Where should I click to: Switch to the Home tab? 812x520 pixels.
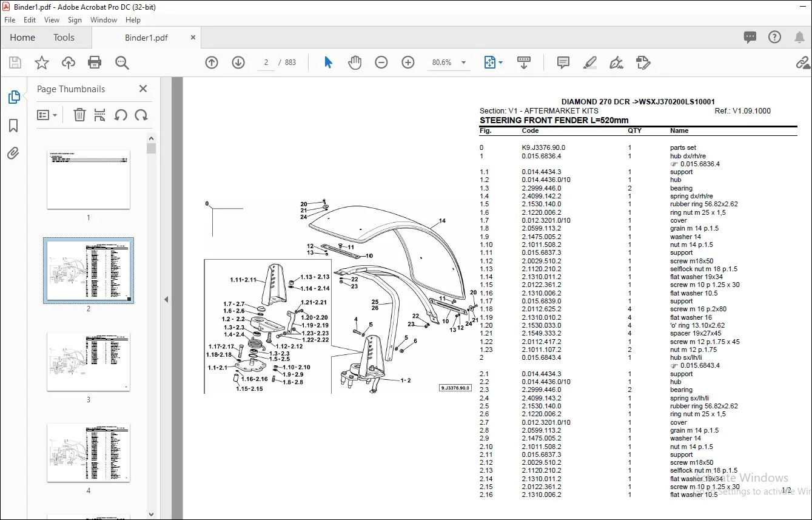pyautogui.click(x=22, y=37)
